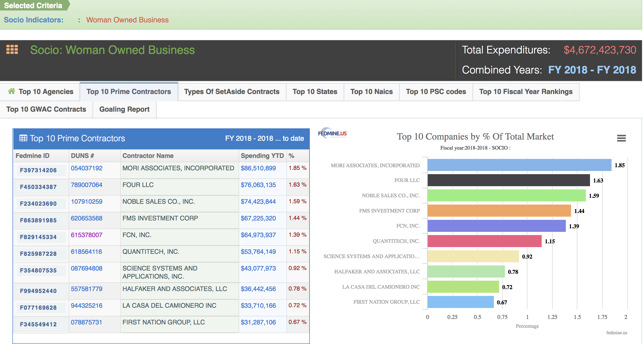Click the home icon on Top 10 Agencies
The width and height of the screenshot is (644, 344).
11,91
